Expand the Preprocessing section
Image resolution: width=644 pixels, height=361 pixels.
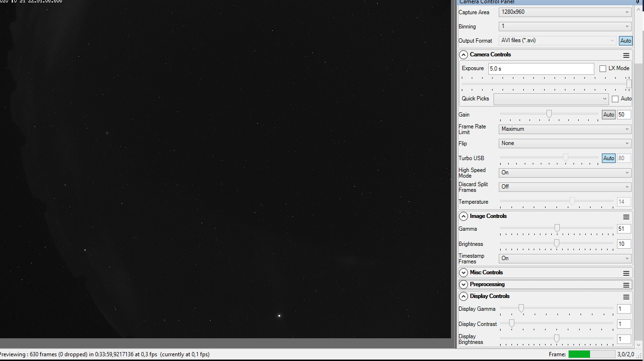(x=464, y=285)
